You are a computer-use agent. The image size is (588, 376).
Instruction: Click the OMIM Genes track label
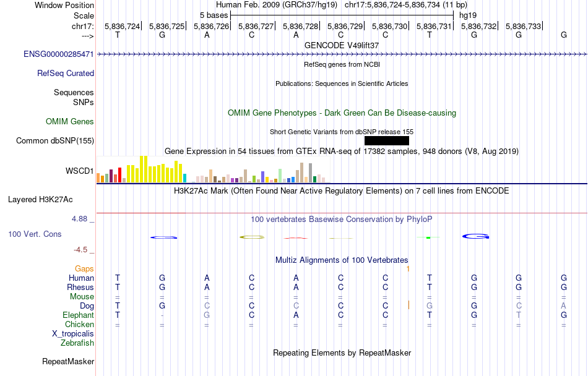(x=70, y=121)
